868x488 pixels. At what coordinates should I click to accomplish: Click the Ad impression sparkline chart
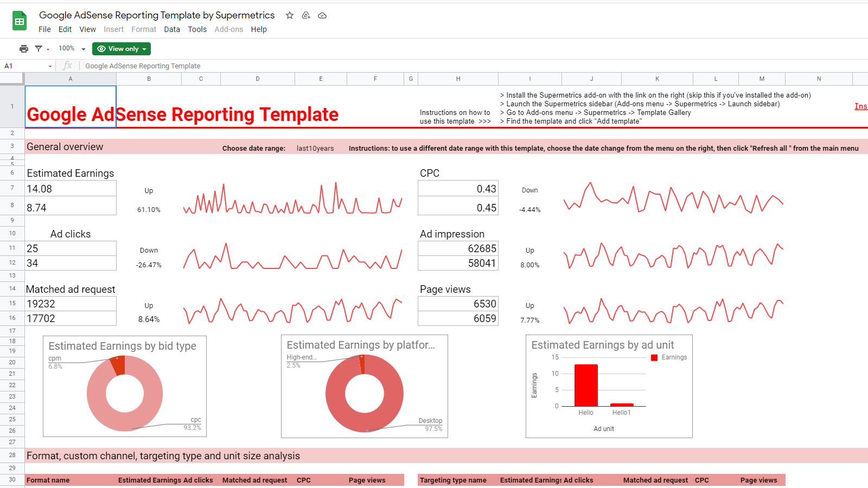(x=673, y=255)
